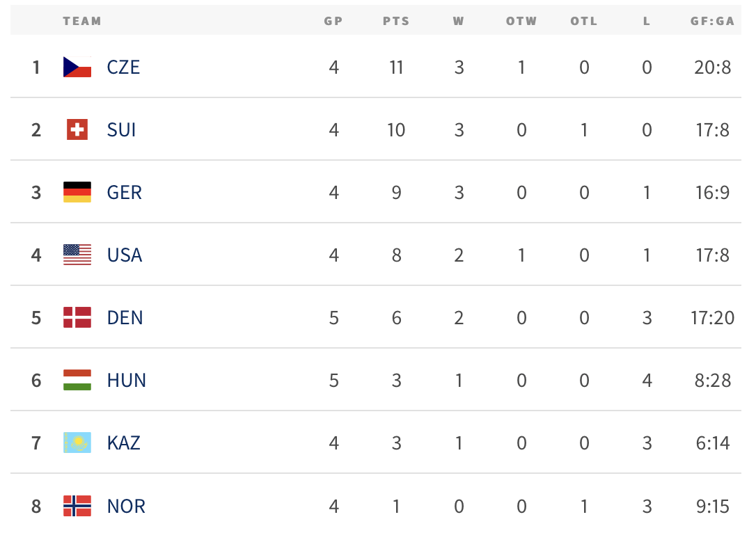
Task: Open the CZE team link
Action: point(123,67)
